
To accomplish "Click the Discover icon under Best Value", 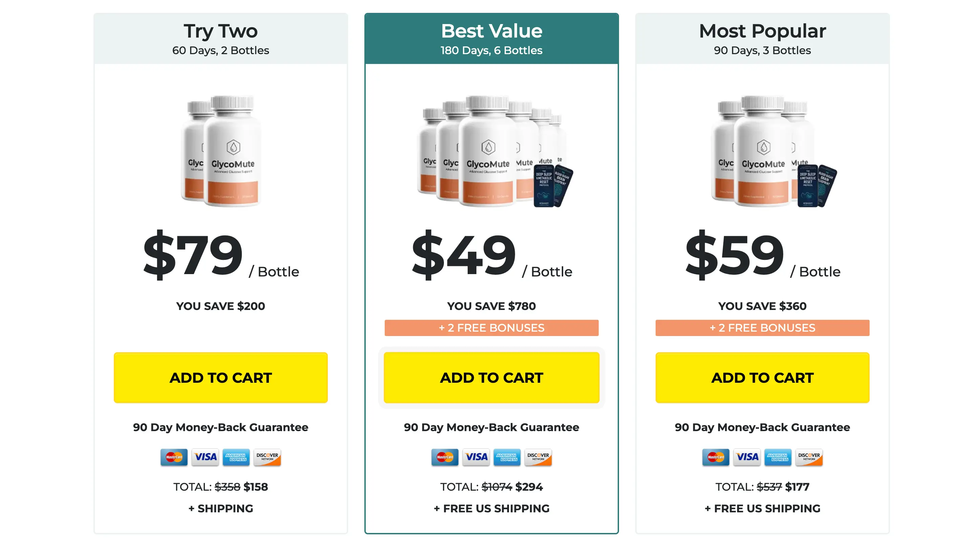I will (x=538, y=457).
